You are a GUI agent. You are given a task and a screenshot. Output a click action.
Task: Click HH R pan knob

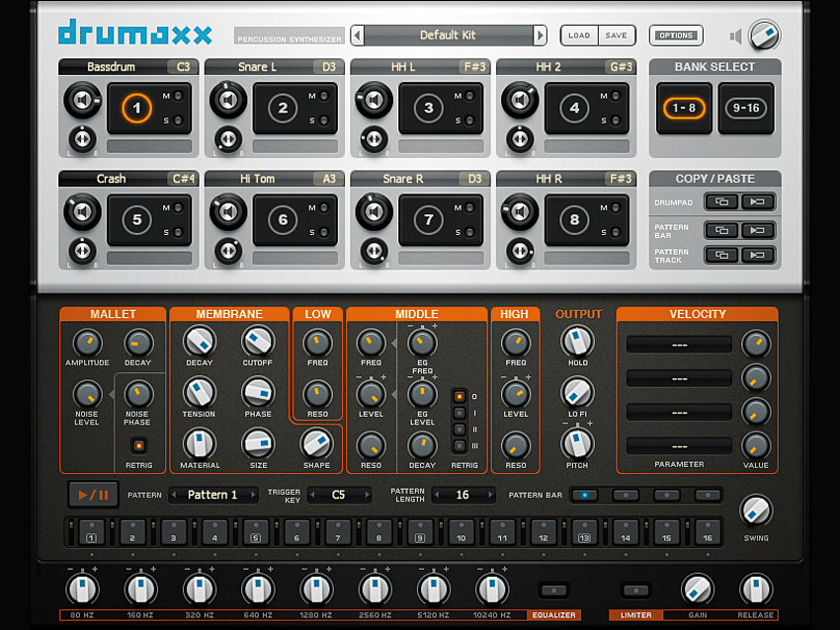[x=520, y=251]
